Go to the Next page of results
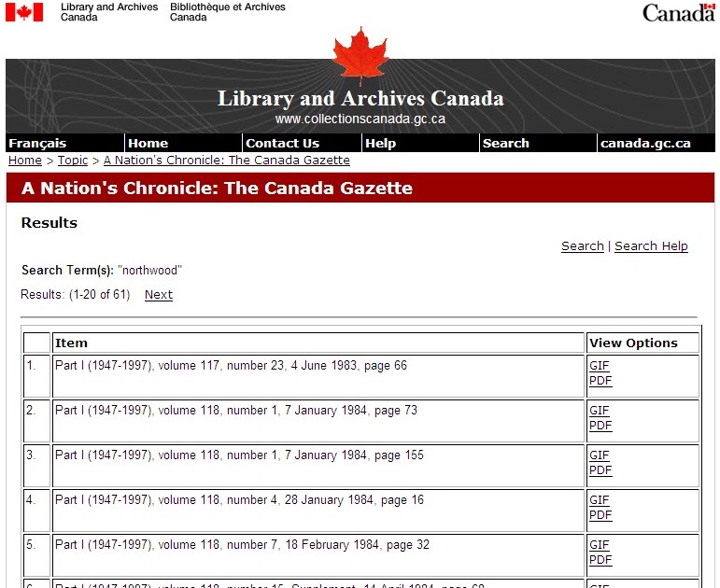This screenshot has width=720, height=588. click(159, 295)
